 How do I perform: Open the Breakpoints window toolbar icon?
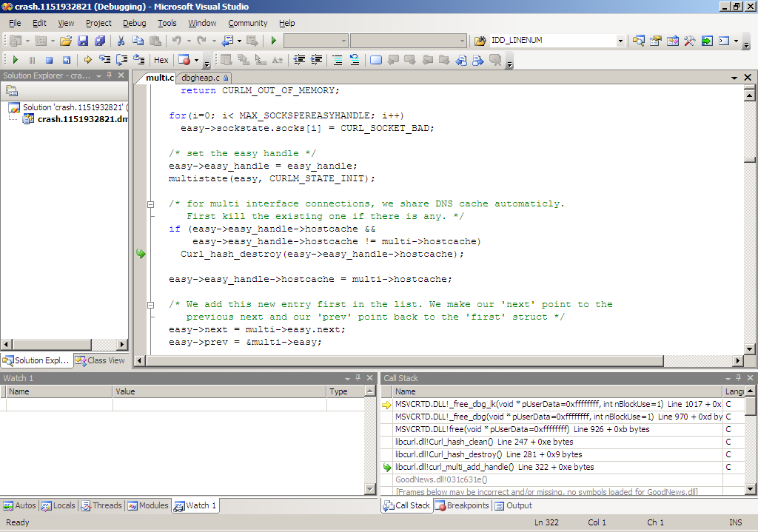[x=184, y=60]
